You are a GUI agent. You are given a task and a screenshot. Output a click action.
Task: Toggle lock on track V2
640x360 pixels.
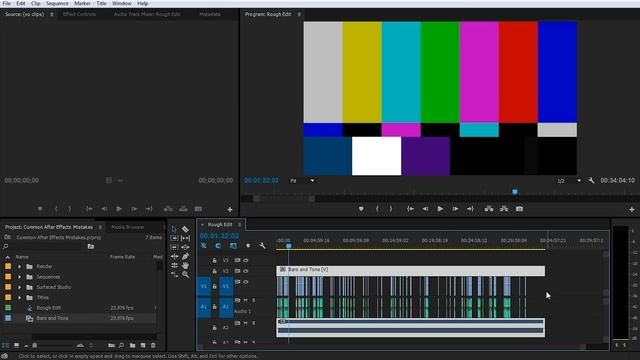214,271
